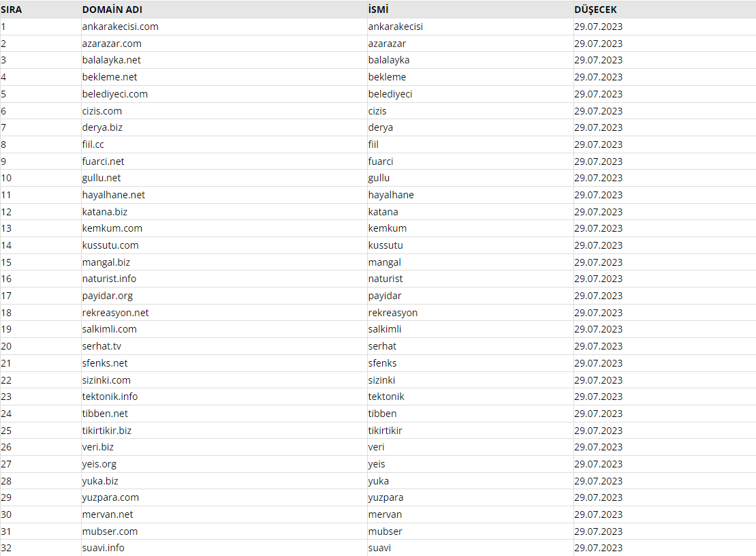Screen dimensions: 756x556
Task: Select row number 16 cell
Action: pyautogui.click(x=6, y=279)
